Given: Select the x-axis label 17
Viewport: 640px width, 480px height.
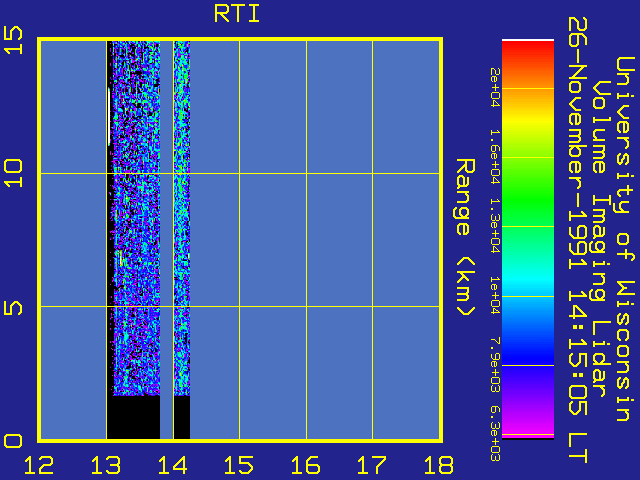Looking at the screenshot, I should 372,465.
